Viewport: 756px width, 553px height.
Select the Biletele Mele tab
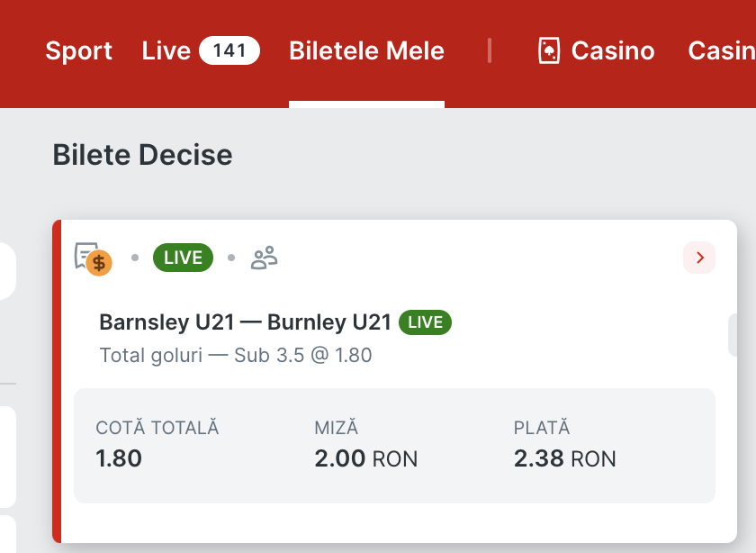(x=366, y=50)
